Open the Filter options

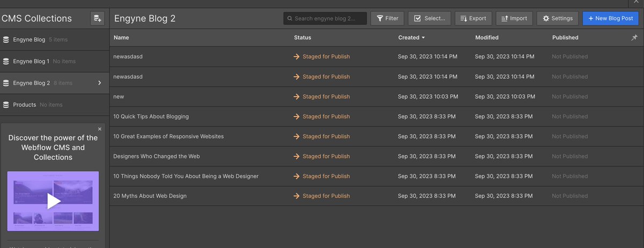pos(387,18)
